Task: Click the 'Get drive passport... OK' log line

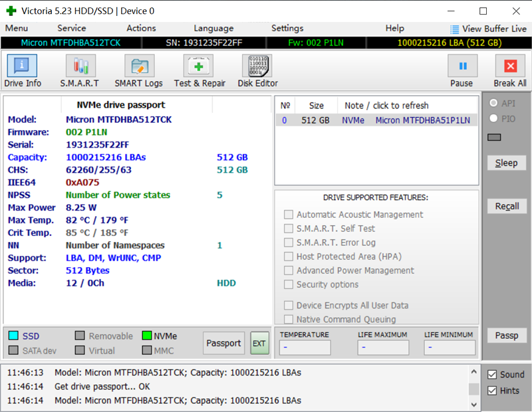Action: click(102, 387)
